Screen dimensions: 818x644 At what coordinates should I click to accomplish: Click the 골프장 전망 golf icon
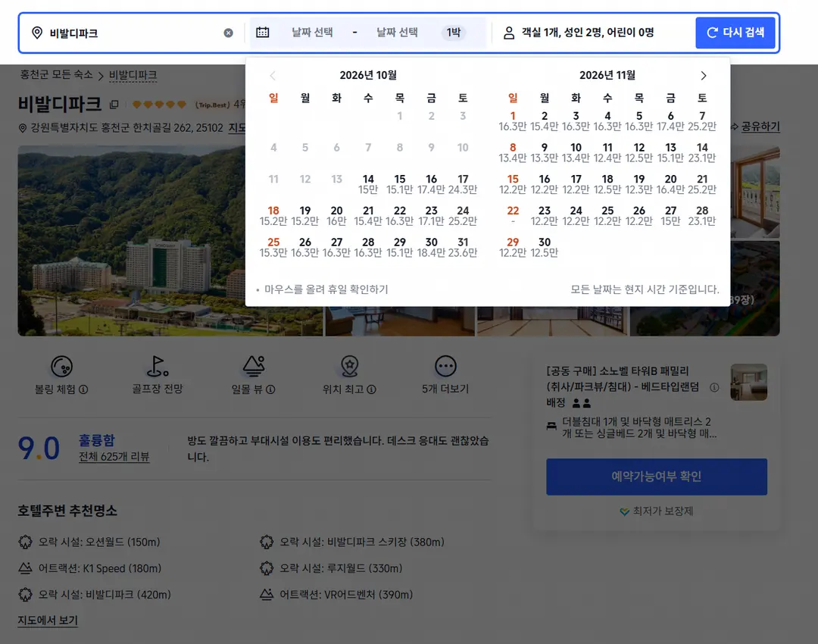(157, 367)
